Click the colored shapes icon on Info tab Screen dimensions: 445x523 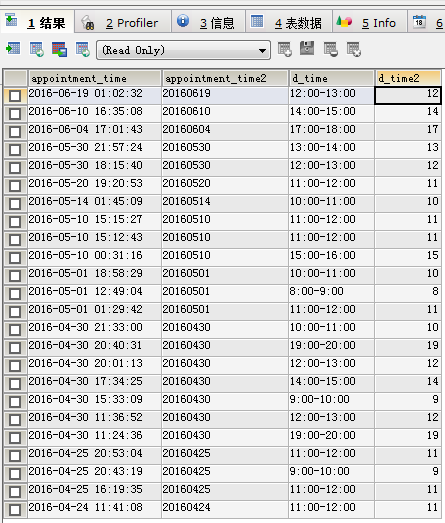click(x=344, y=21)
